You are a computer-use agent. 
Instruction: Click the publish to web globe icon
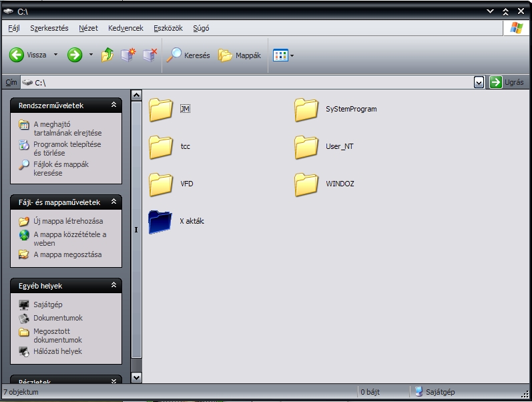(24, 235)
